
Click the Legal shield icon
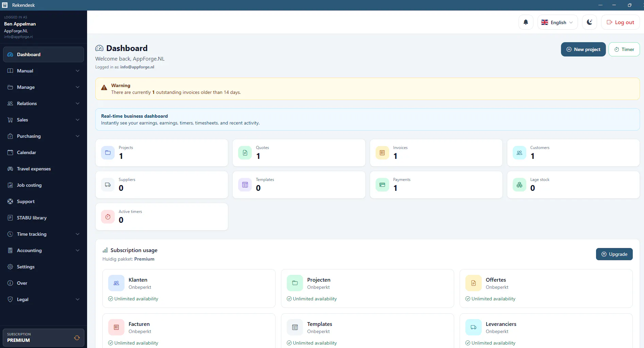[x=10, y=299]
